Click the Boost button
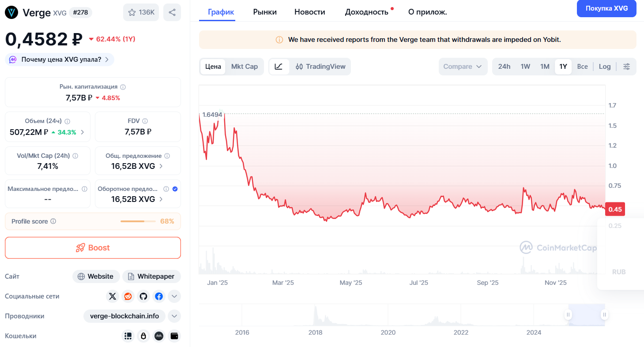Screen dimensions: 644x347 pyautogui.click(x=93, y=248)
